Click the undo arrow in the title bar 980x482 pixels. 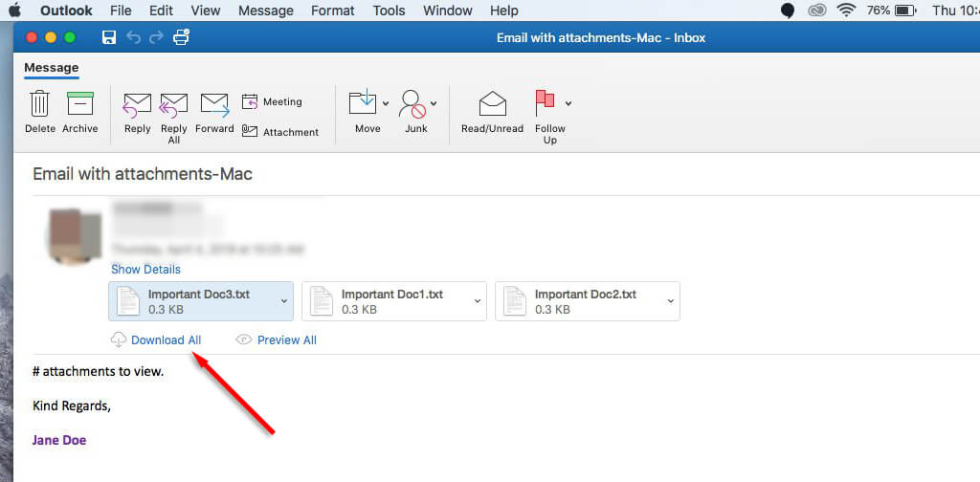133,37
